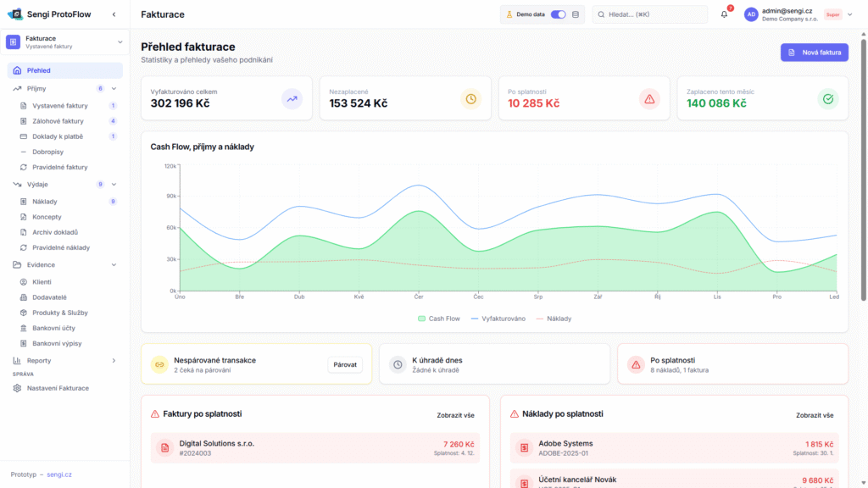Click the warning triangle on Po splatnosti card

click(649, 98)
